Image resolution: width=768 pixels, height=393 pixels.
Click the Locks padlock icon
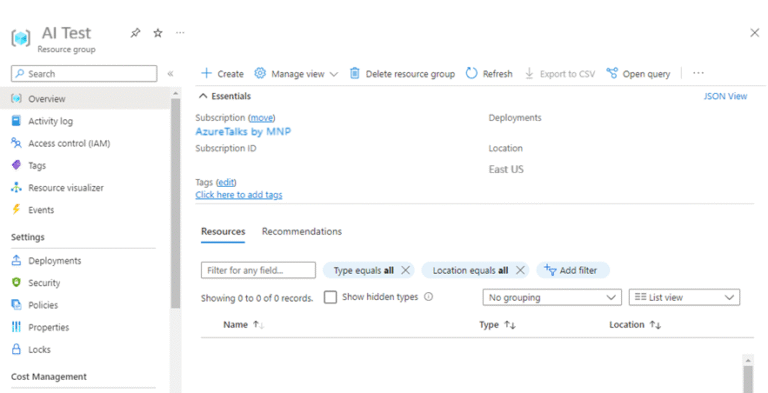16,349
